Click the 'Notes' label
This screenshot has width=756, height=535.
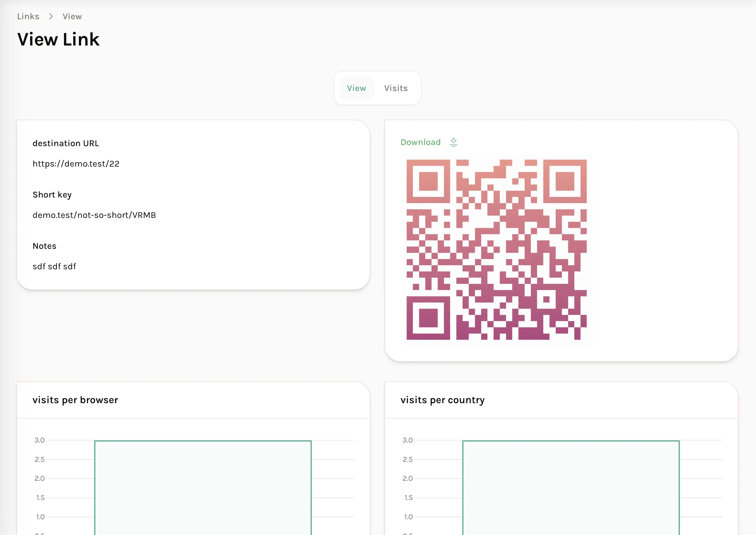point(44,246)
